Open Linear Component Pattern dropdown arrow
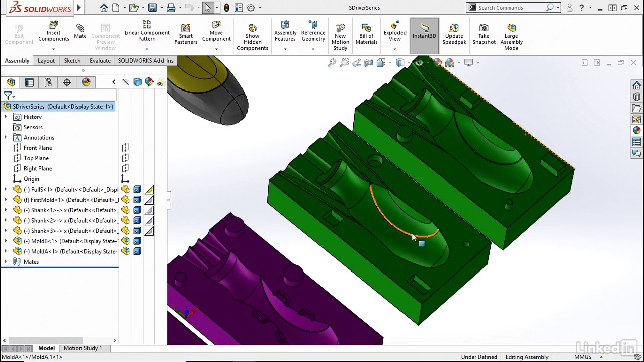The height and width of the screenshot is (362, 644). (147, 49)
